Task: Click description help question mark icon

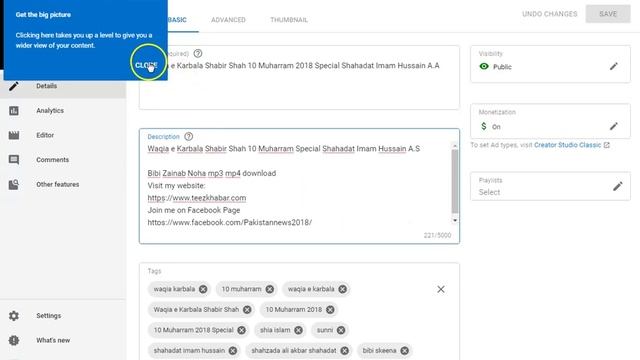Action: click(189, 136)
